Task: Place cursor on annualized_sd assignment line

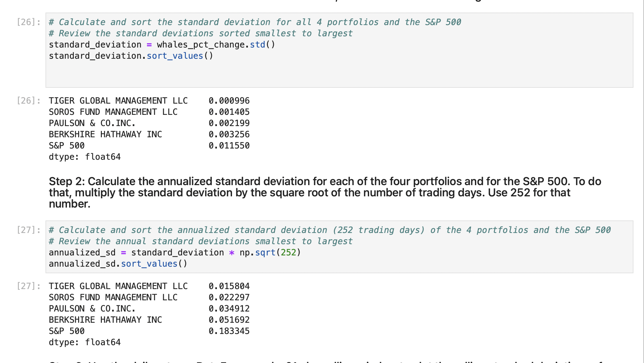Action: pos(175,252)
